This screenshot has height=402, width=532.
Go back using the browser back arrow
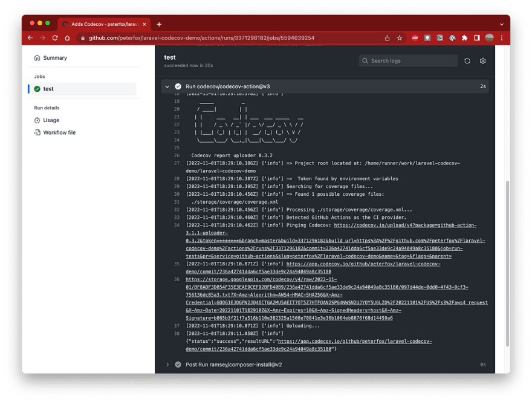click(x=30, y=38)
